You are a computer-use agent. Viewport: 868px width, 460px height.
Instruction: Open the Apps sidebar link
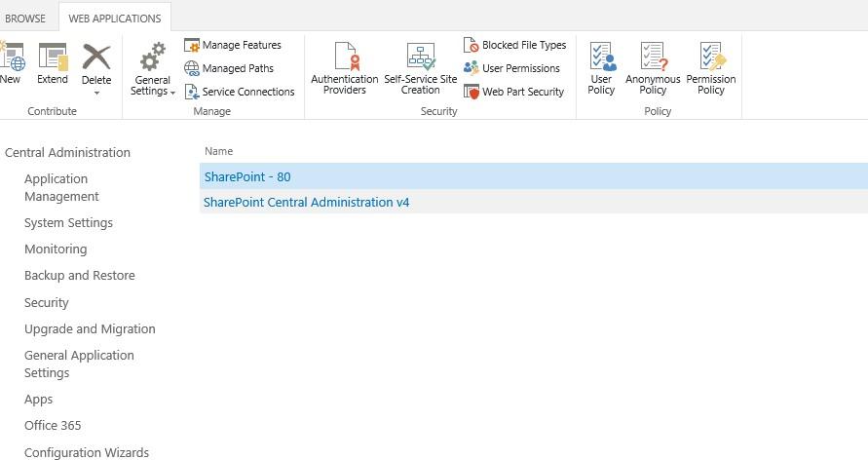pos(39,400)
